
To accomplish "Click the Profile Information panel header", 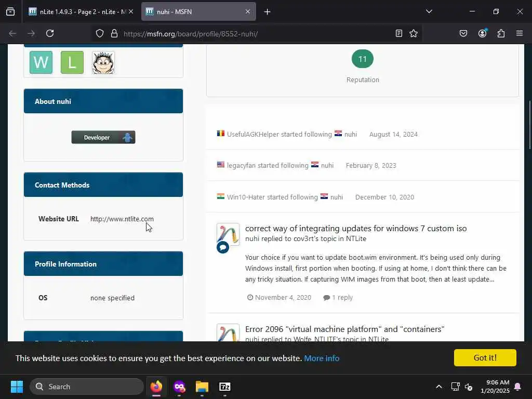I will pyautogui.click(x=103, y=263).
